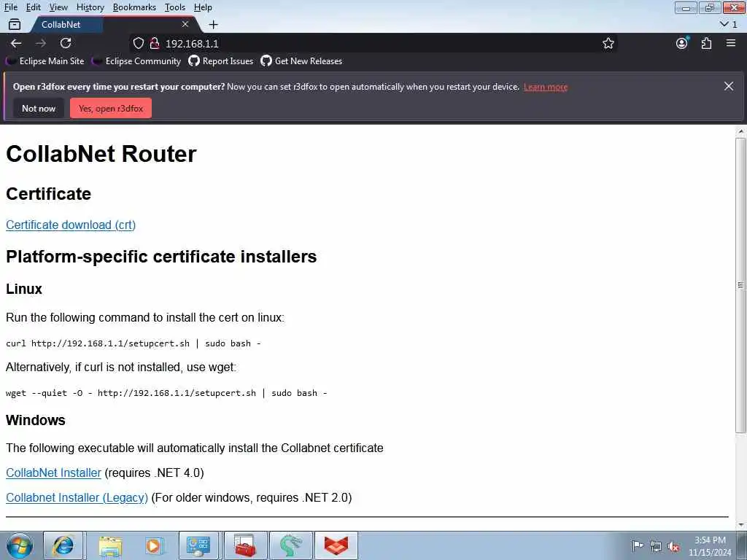747x560 pixels.
Task: Click the curl setupcert.sh command text
Action: [133, 343]
